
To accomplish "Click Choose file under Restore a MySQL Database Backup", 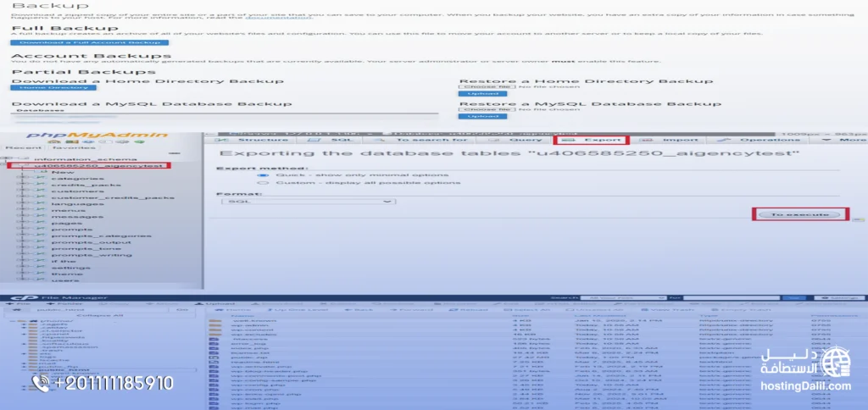I will 487,109.
